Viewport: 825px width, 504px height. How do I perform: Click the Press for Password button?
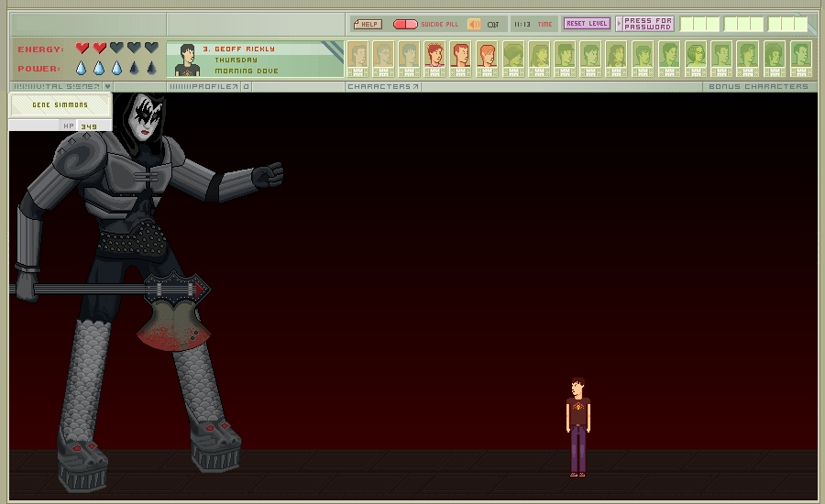click(645, 24)
